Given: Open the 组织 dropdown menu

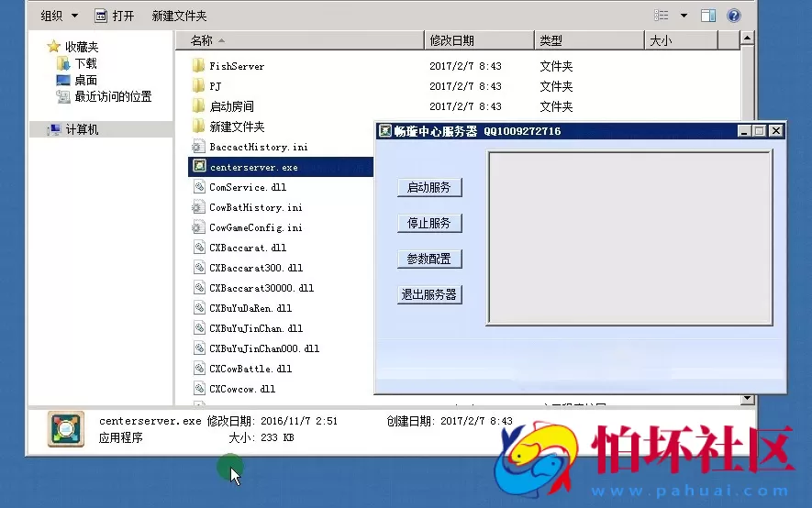Looking at the screenshot, I should (59, 16).
